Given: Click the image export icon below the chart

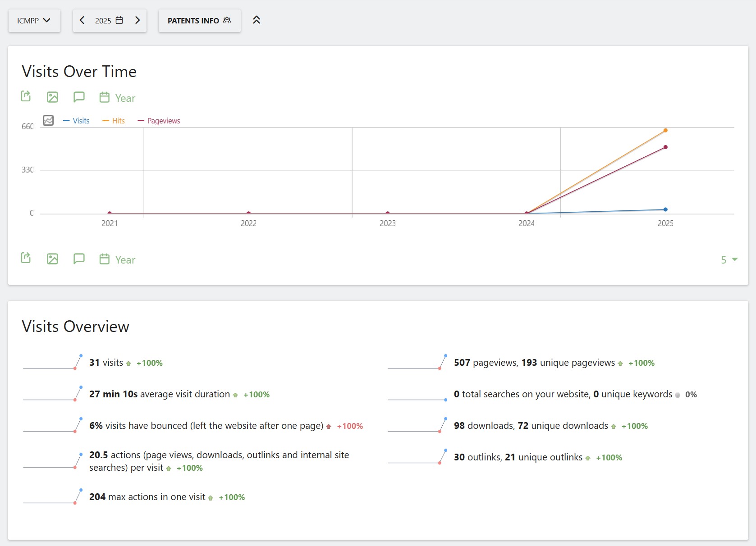Looking at the screenshot, I should click(x=52, y=259).
